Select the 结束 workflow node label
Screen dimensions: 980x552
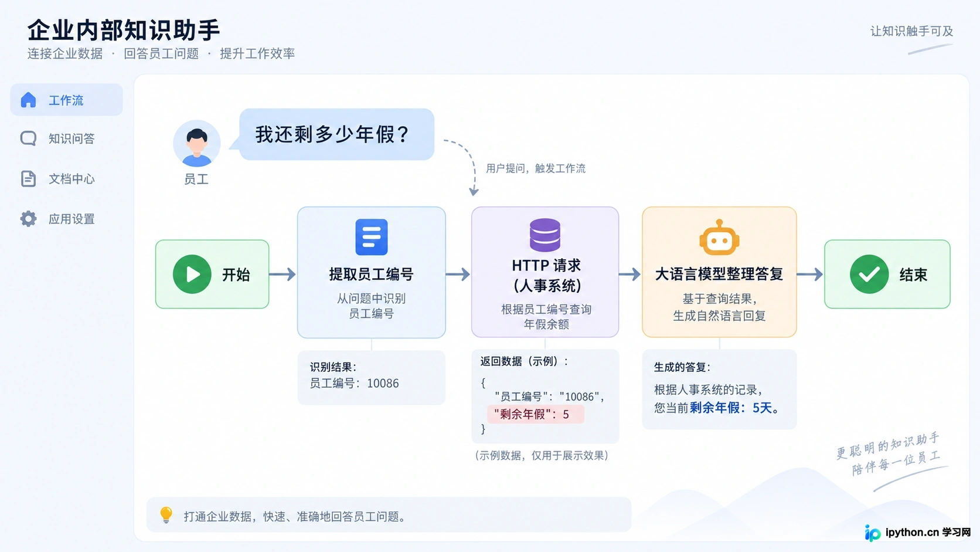[x=913, y=275]
